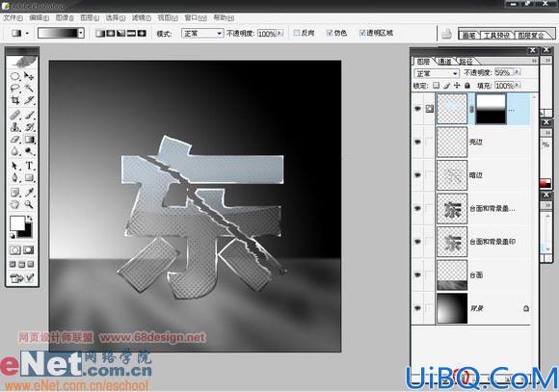Viewport: 559px width, 392px height.
Task: Select the Crop tool
Action: (x=15, y=100)
